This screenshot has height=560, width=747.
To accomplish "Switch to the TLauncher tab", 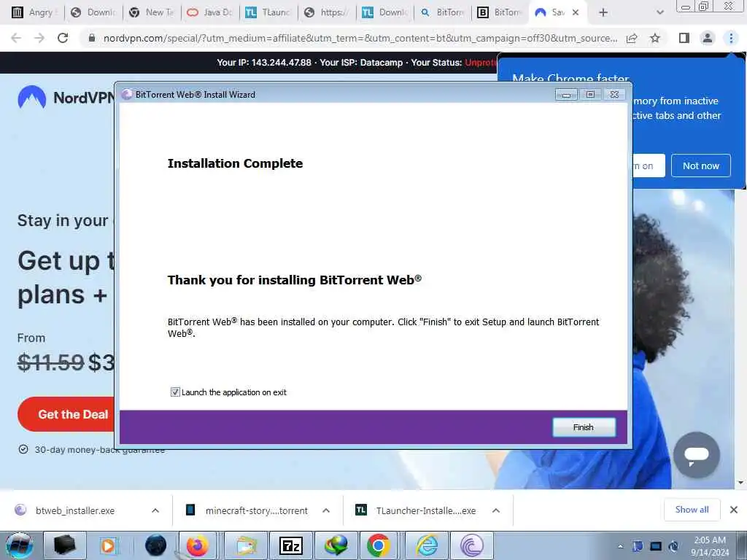I will tap(268, 12).
